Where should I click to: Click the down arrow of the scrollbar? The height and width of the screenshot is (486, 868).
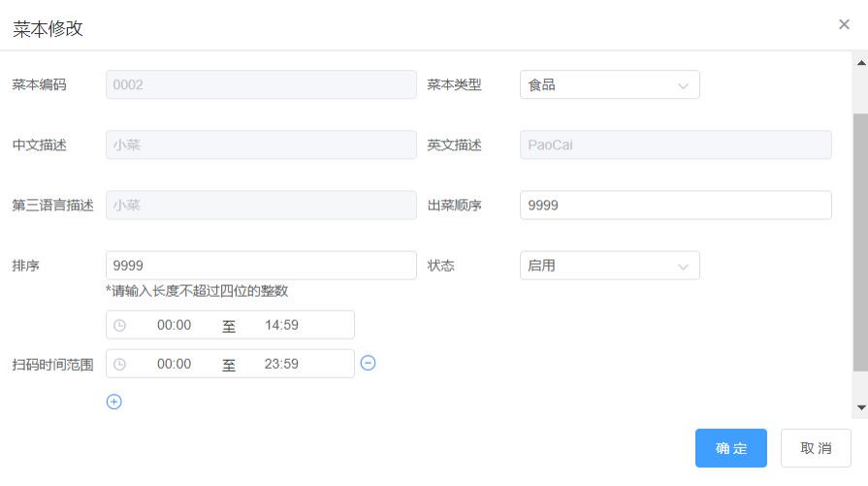860,407
